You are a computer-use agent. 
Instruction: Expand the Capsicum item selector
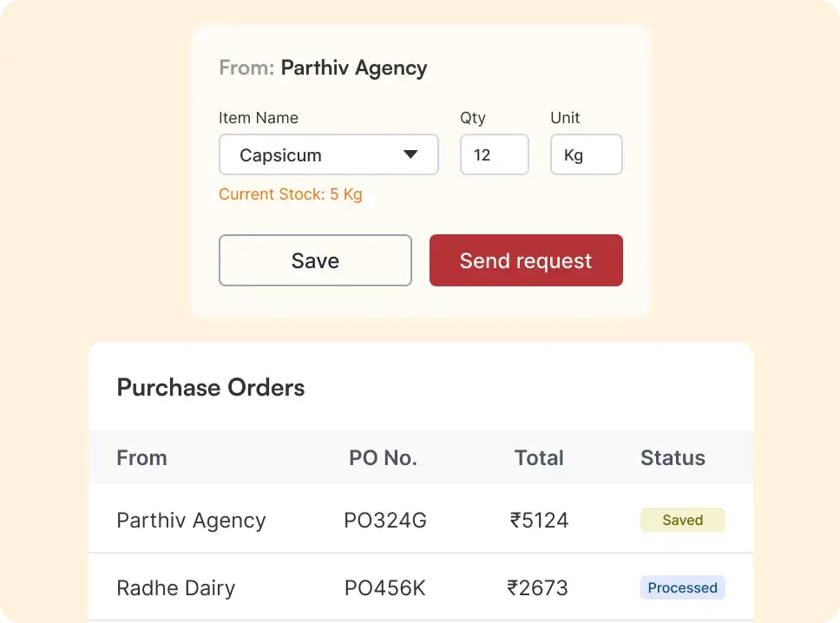point(328,154)
